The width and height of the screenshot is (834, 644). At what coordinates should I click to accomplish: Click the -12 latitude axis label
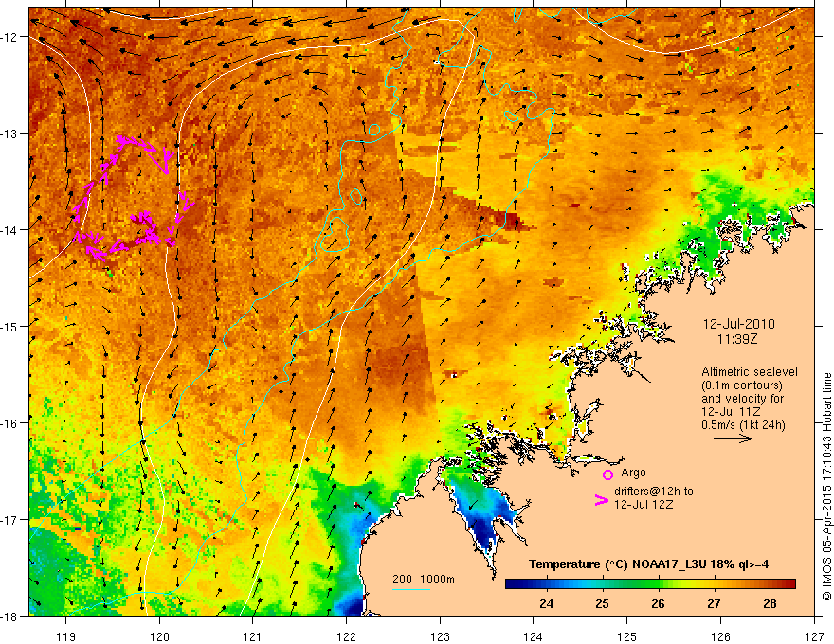(x=9, y=37)
